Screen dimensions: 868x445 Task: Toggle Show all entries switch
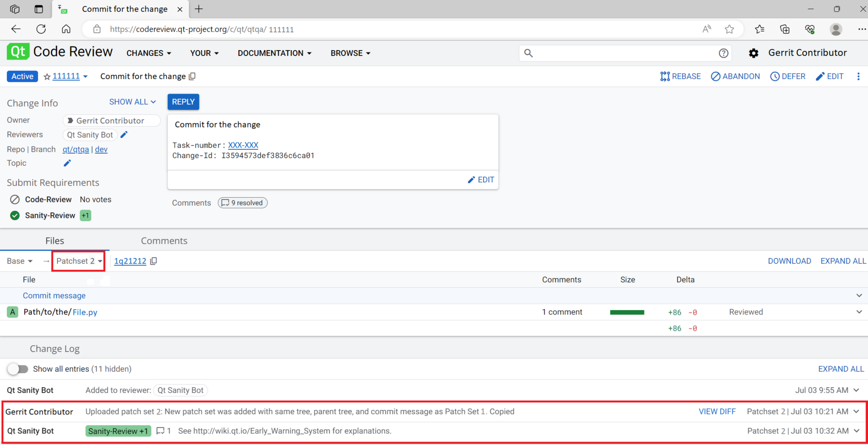point(18,369)
